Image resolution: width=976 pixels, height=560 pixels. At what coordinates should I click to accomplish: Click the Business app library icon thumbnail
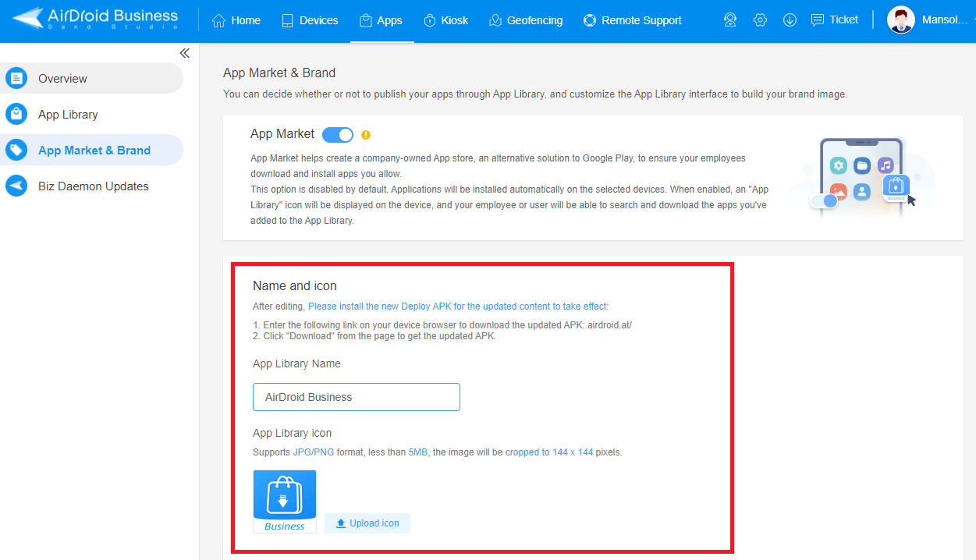pyautogui.click(x=285, y=502)
